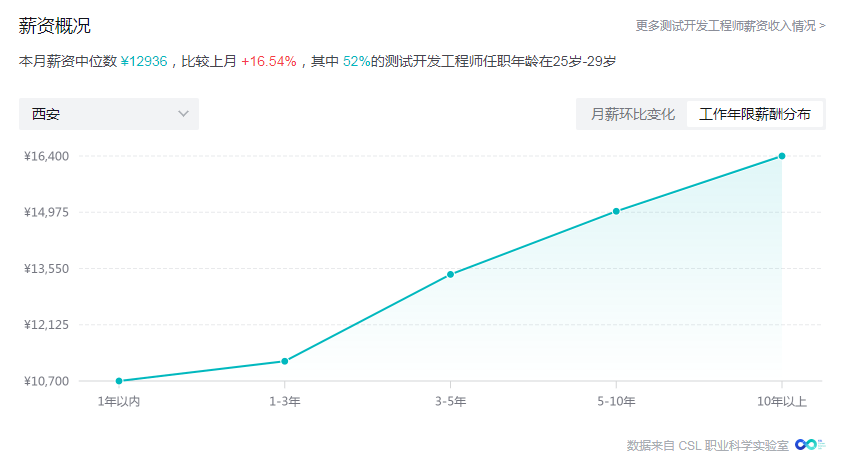Click the 薪资概况 section heading

54,26
